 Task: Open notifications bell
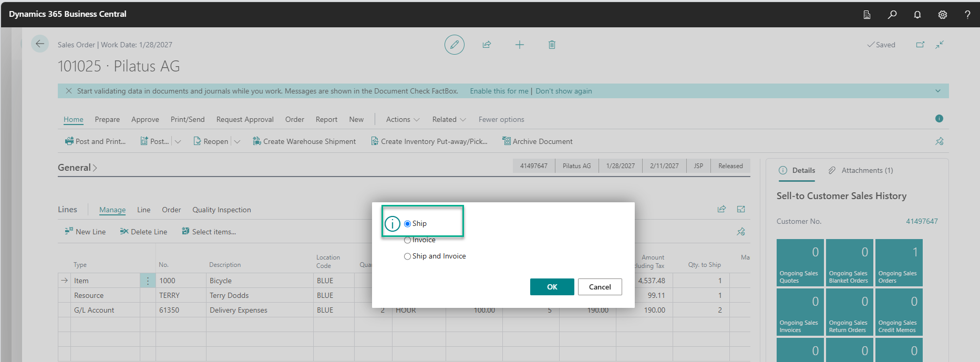(x=917, y=14)
